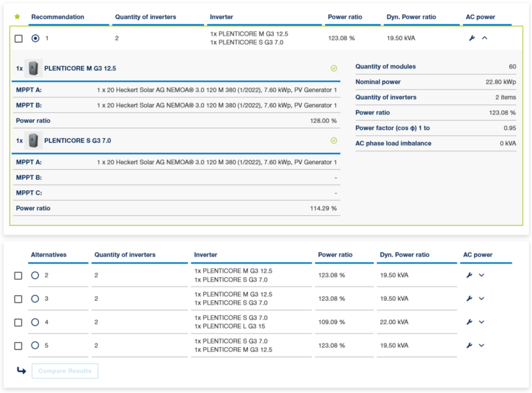532x393 pixels.
Task: Open wrench settings for alternative 2
Action: [x=469, y=275]
